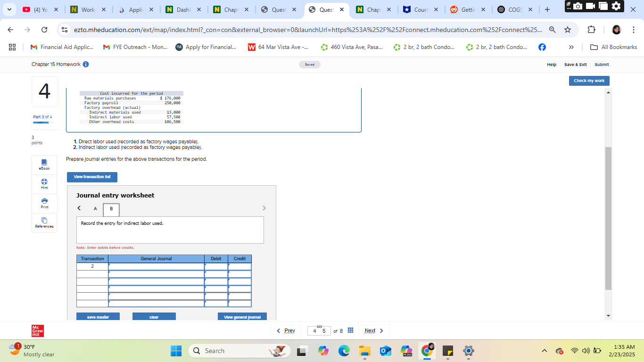Screen dimensions: 644x362
Task: Switch to the YouTube browser tab
Action: tap(41, 9)
